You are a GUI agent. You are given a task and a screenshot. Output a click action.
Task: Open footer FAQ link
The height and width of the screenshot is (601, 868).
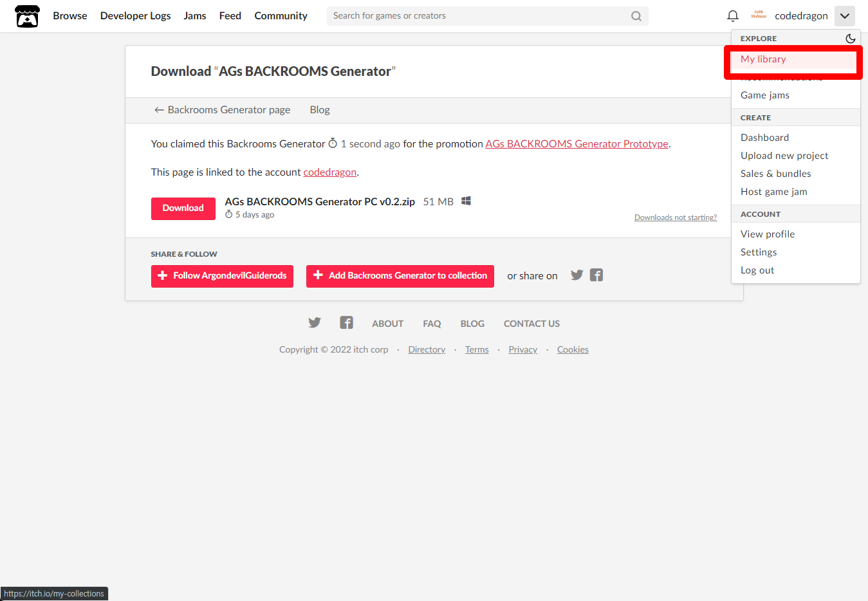click(432, 324)
